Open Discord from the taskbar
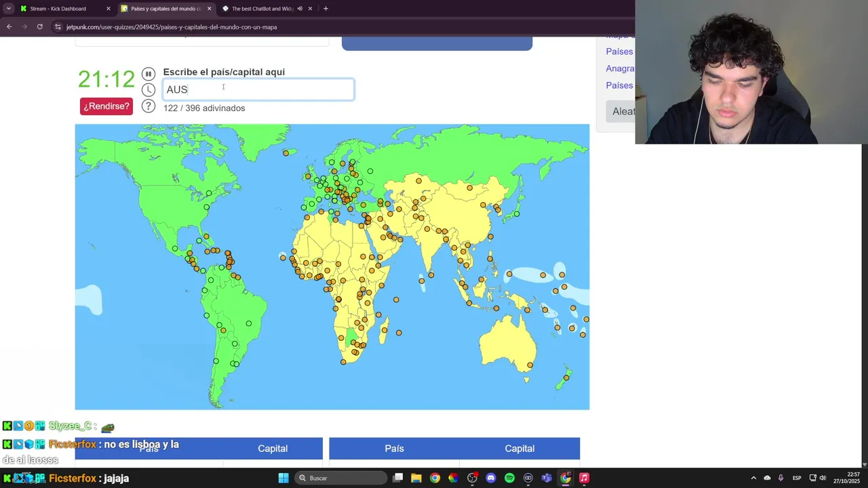 click(x=491, y=478)
